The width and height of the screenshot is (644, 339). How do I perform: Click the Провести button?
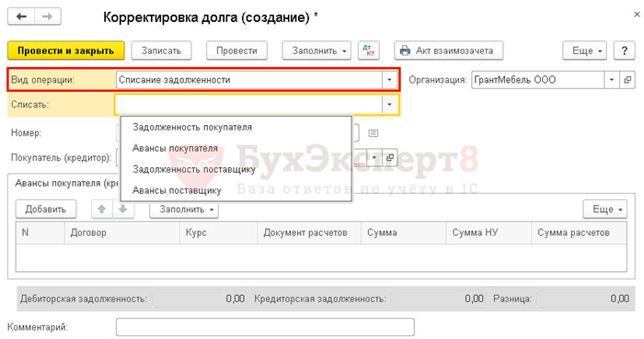click(x=236, y=51)
